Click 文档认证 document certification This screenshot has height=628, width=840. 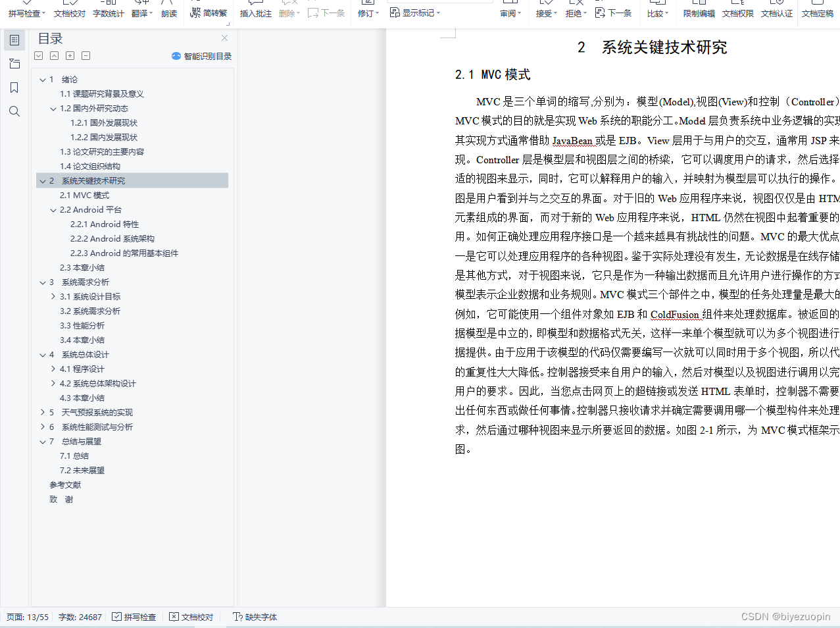click(x=777, y=13)
